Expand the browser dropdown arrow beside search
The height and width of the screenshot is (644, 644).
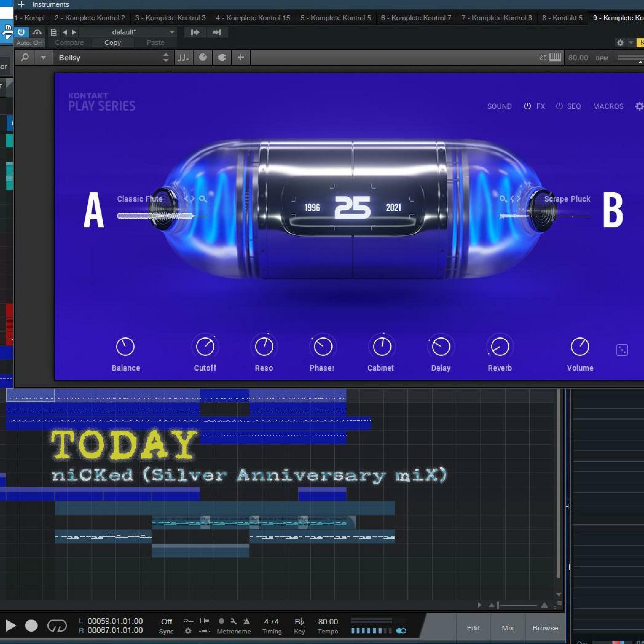[x=43, y=58]
